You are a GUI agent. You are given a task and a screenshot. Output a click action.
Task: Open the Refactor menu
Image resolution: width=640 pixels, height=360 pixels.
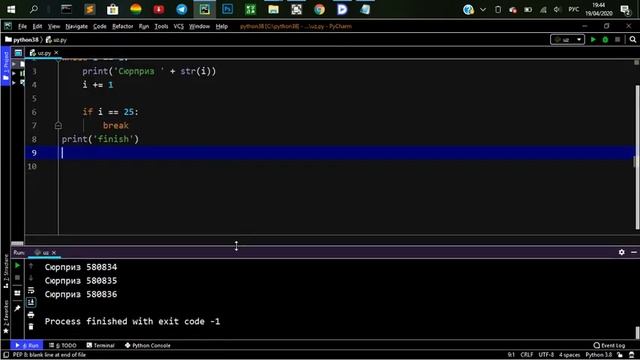(x=122, y=26)
